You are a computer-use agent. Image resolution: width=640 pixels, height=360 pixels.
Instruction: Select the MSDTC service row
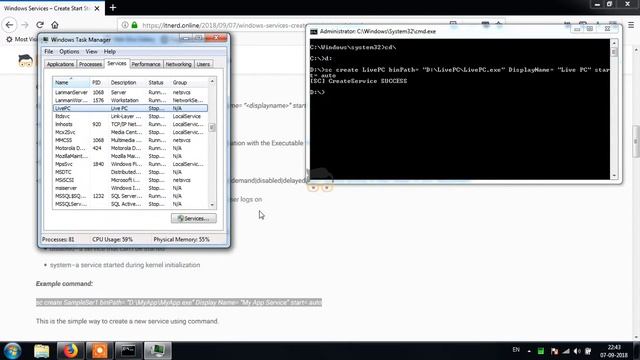(x=130, y=172)
